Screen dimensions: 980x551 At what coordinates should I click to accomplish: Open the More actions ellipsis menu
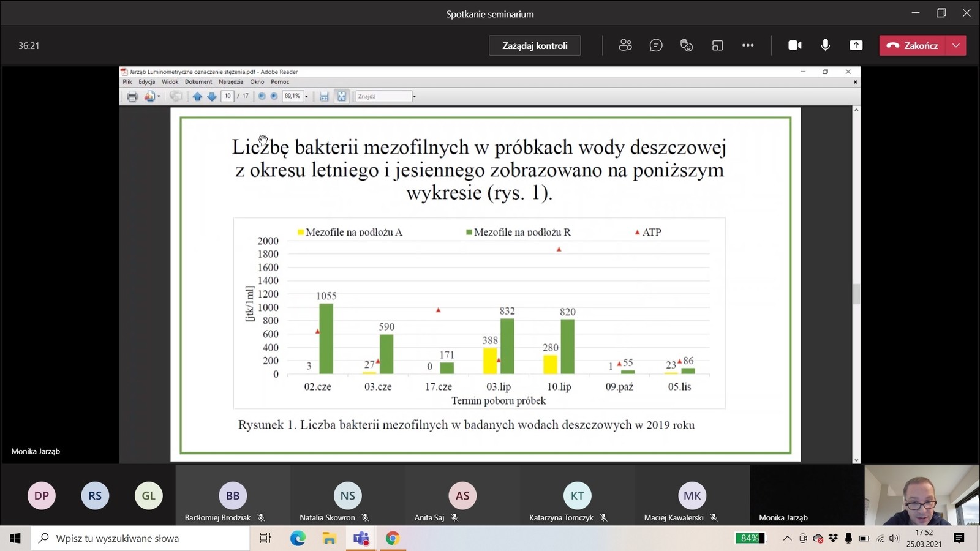(x=748, y=45)
